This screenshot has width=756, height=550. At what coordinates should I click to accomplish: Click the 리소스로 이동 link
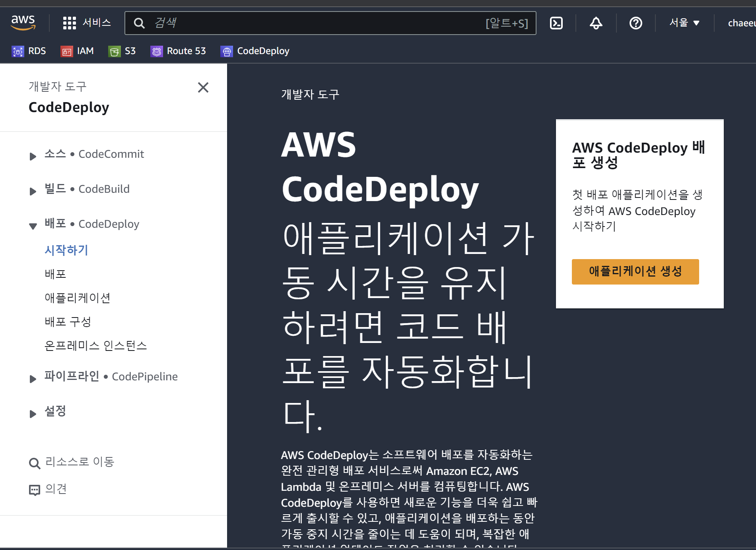[80, 462]
